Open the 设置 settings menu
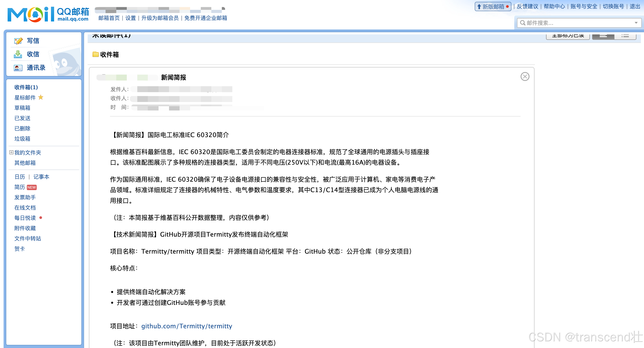The width and height of the screenshot is (644, 348). [131, 18]
